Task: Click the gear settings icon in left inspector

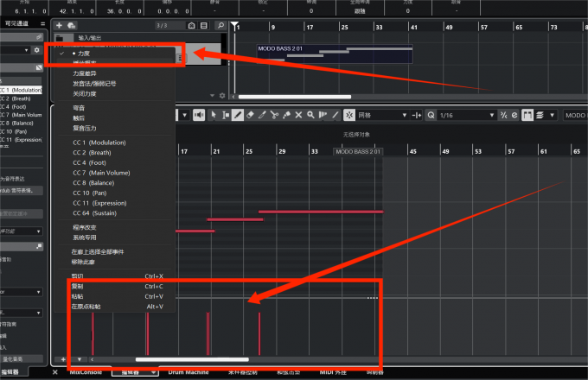Action: coord(36,50)
